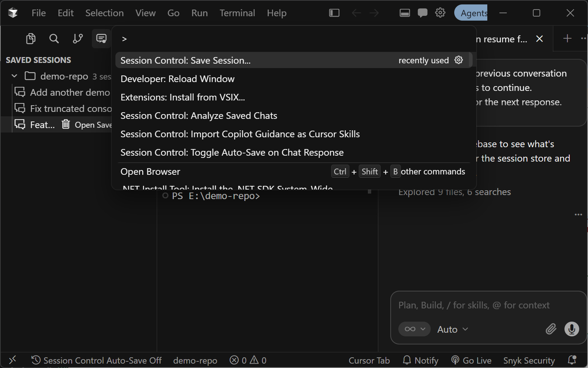
Task: Click the remote window status bar icon
Action: 12,360
